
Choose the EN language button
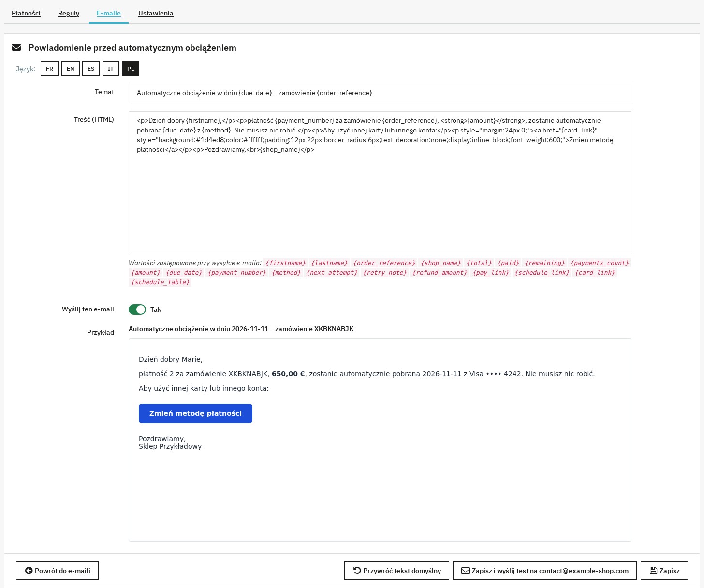tap(70, 69)
